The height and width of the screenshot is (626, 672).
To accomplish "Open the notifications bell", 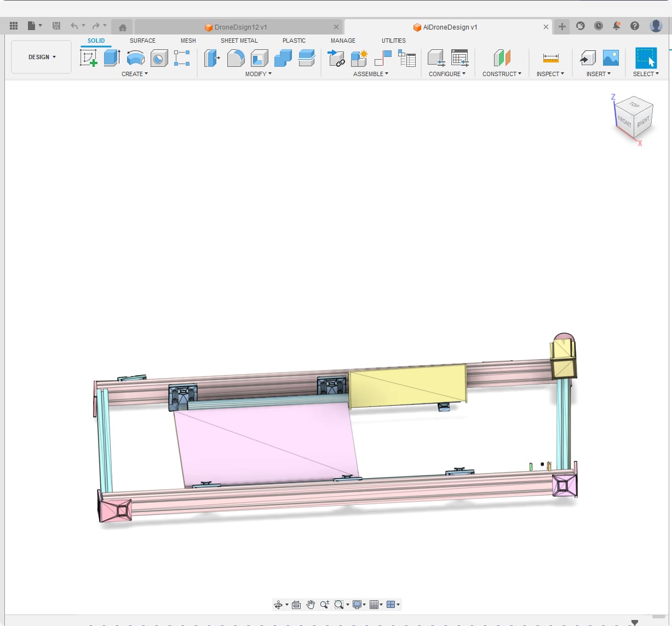I will 616,26.
